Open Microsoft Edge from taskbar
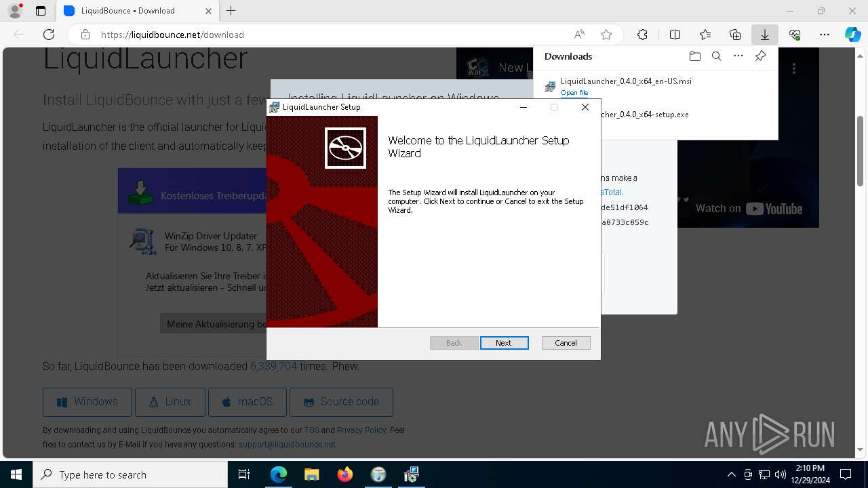Image resolution: width=868 pixels, height=488 pixels. [x=279, y=474]
